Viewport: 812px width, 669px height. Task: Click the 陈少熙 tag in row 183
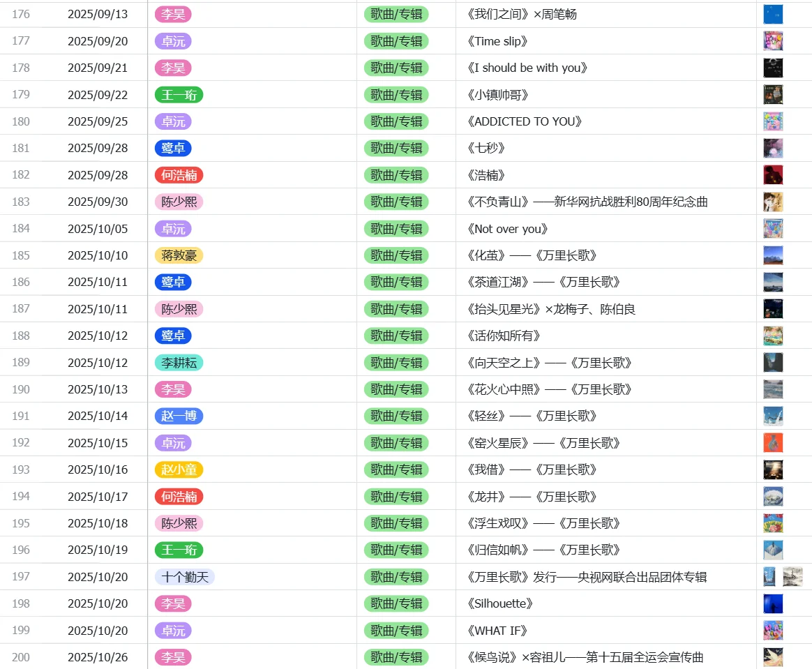[179, 202]
